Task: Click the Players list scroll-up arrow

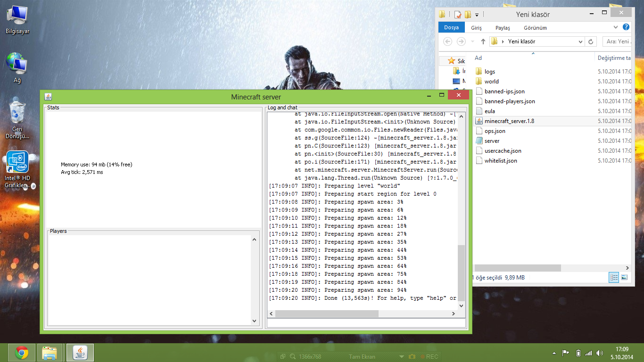Action: [255, 239]
